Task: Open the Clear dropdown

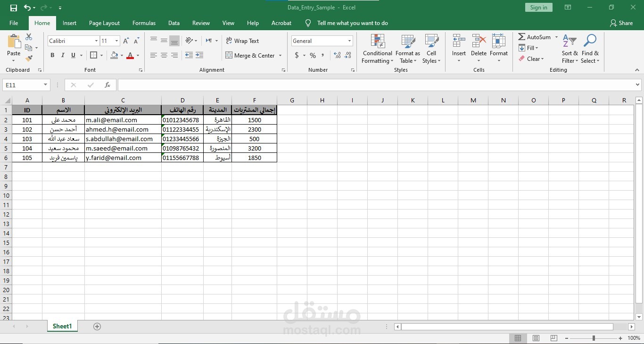Action: click(x=531, y=59)
